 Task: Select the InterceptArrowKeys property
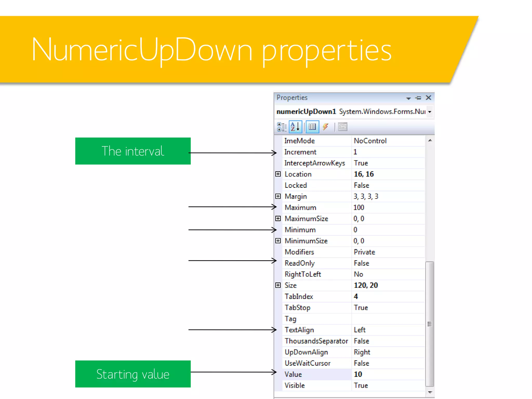point(315,163)
